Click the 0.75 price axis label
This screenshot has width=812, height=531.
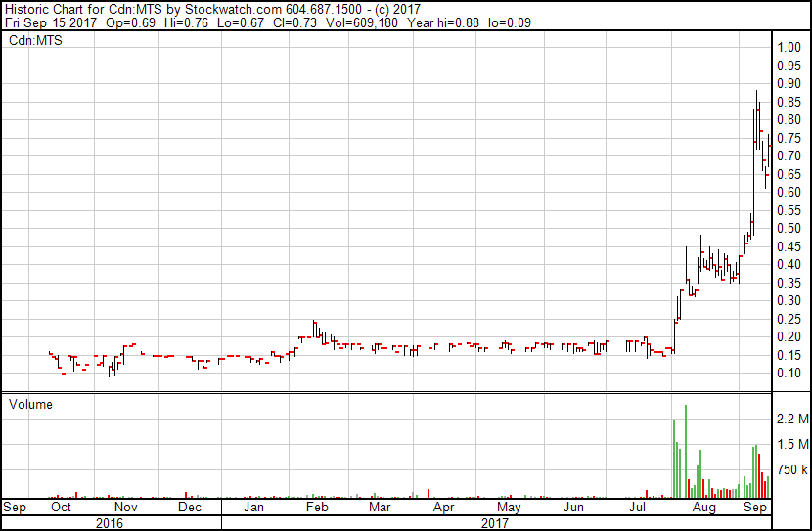point(789,138)
